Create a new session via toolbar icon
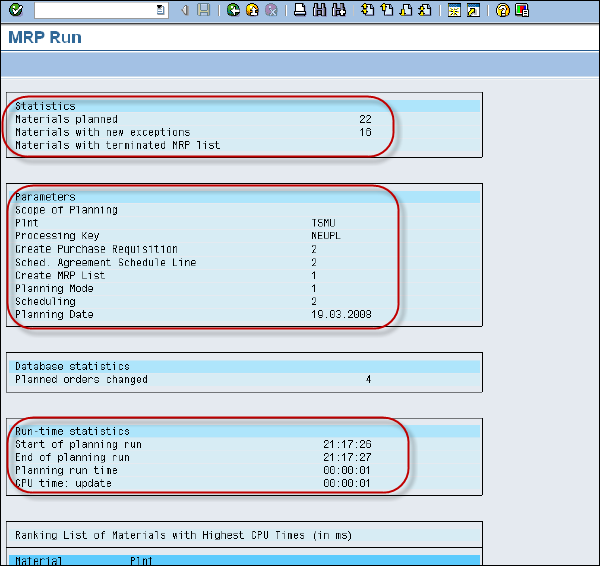This screenshot has height=566, width=600. [x=454, y=10]
